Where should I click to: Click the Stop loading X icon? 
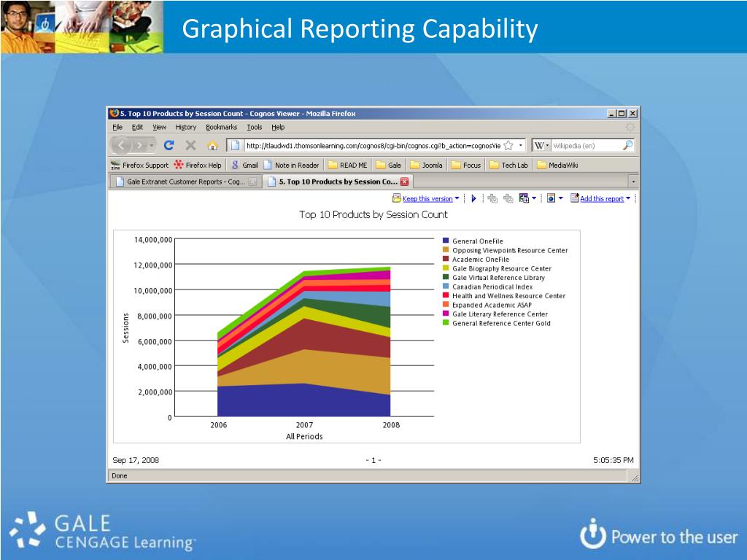pos(190,145)
